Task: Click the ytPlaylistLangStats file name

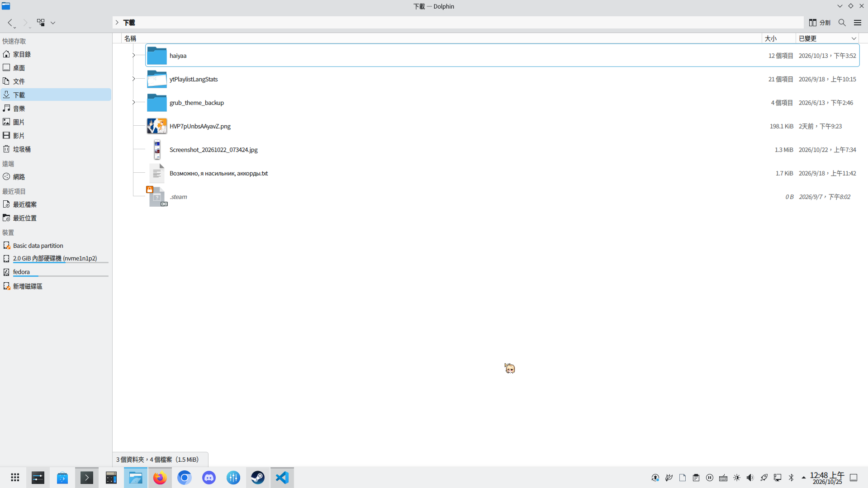Action: (x=194, y=79)
